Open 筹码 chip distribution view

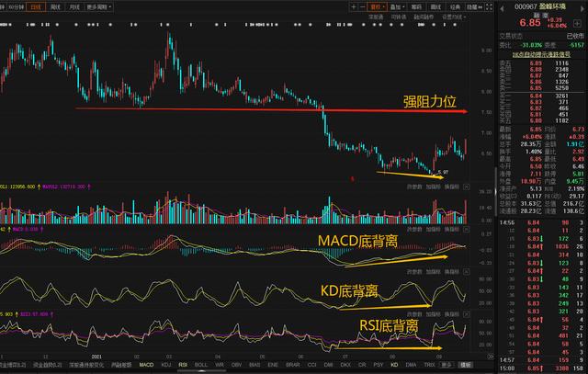pyautogui.click(x=416, y=6)
